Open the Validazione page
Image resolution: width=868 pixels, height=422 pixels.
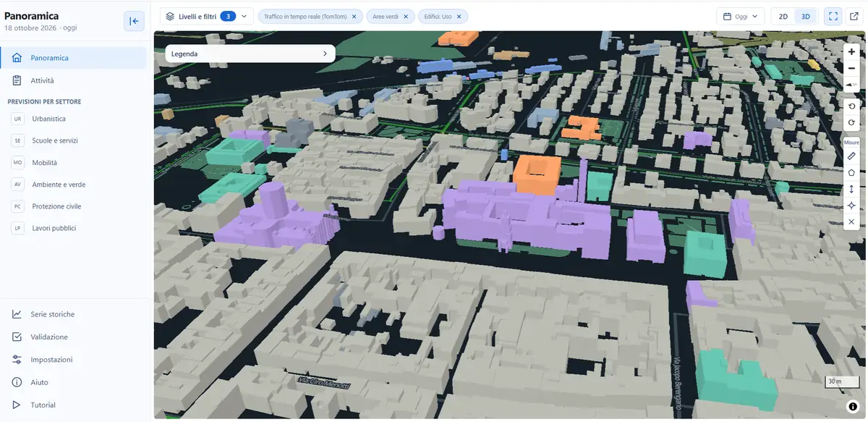(73, 337)
